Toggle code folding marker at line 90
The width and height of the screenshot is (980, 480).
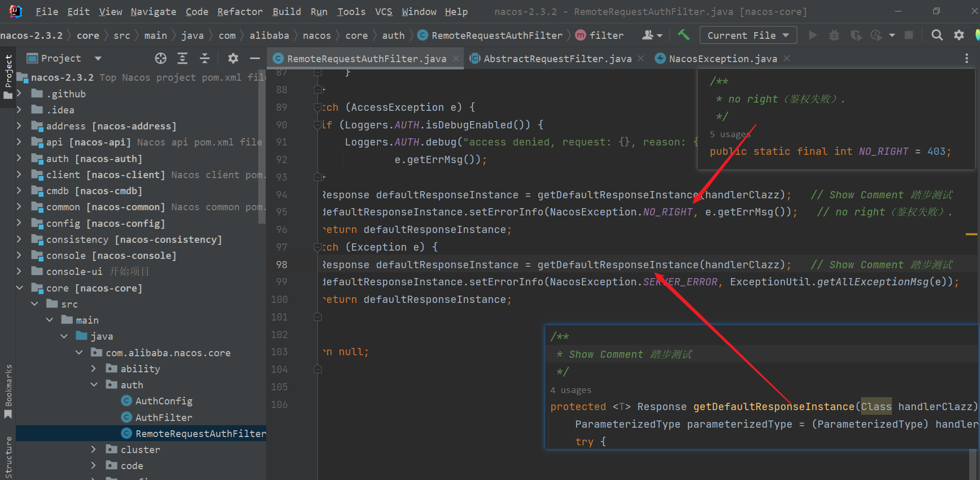(318, 125)
